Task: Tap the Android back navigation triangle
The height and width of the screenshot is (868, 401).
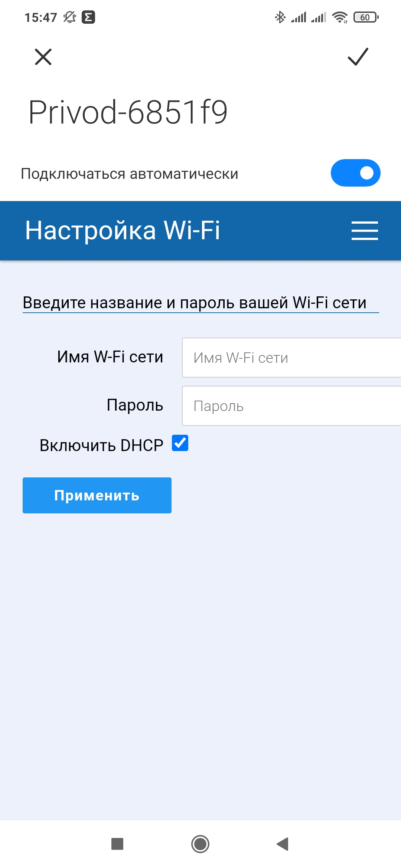Action: point(283,844)
